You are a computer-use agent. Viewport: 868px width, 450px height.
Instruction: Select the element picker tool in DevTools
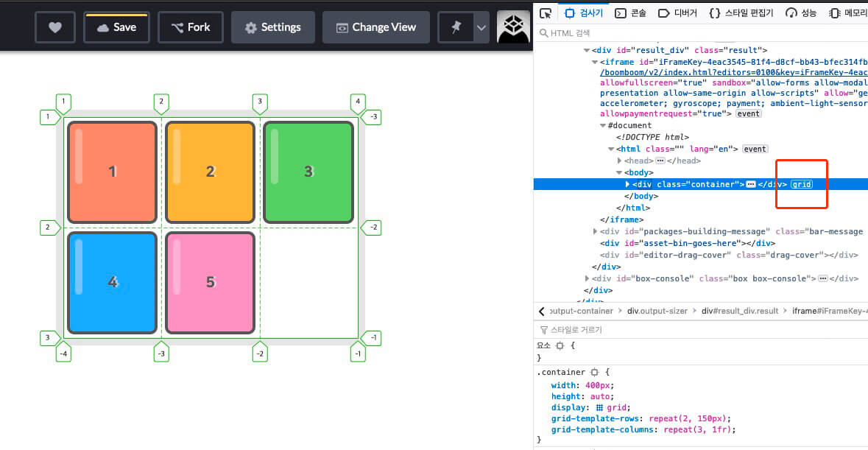point(545,13)
